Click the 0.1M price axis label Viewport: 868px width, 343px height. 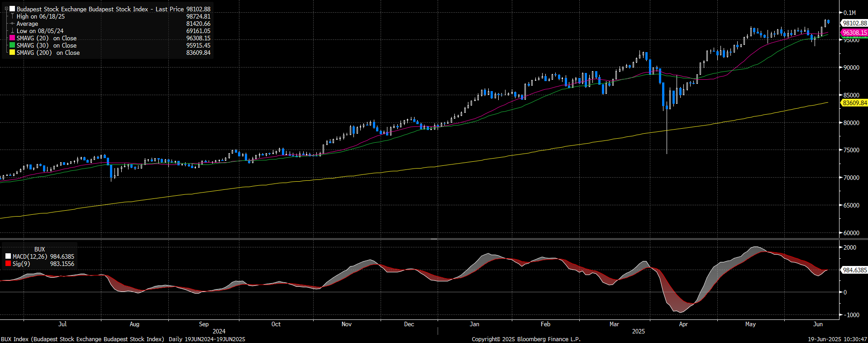849,13
